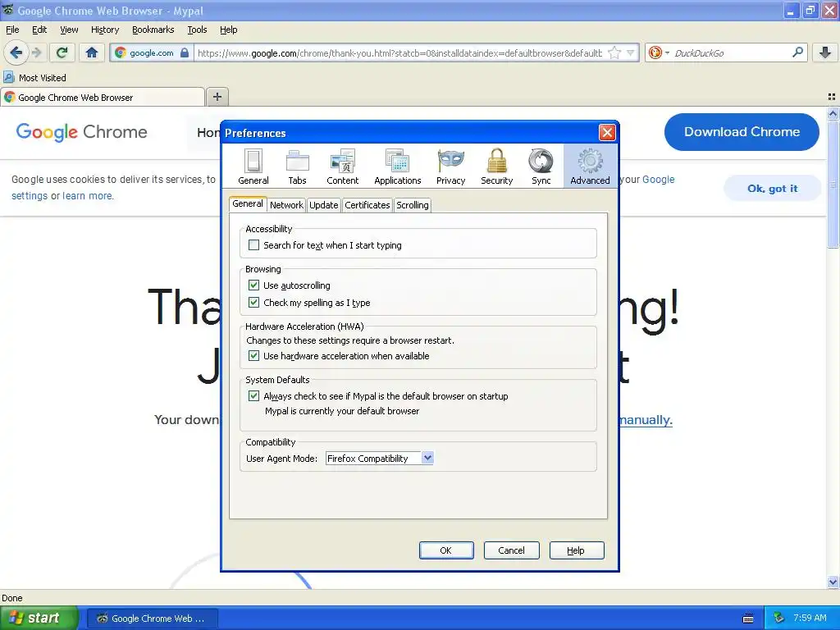Viewport: 840px width, 630px height.
Task: Disable Use autoscrolling checkbox
Action: pos(254,285)
